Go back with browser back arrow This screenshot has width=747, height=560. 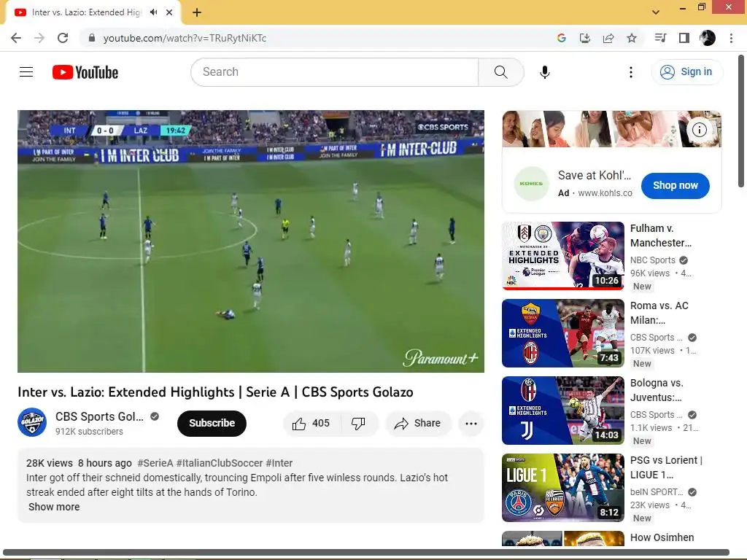tap(16, 38)
